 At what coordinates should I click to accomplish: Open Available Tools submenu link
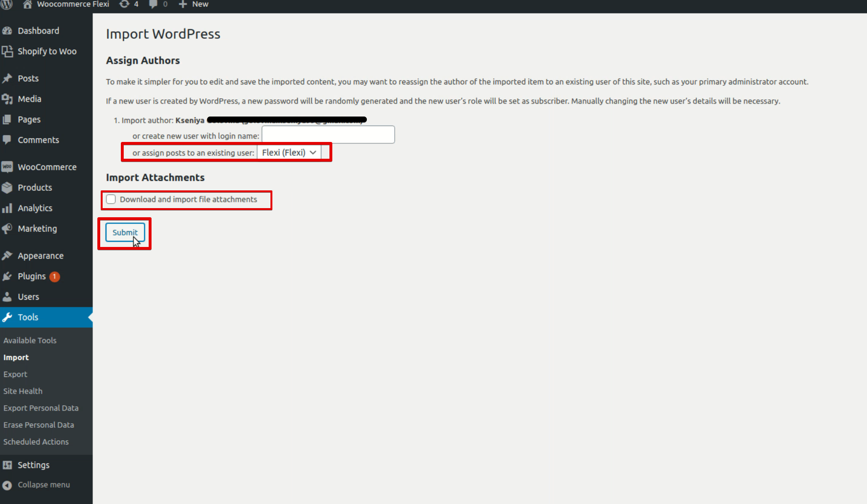[30, 340]
